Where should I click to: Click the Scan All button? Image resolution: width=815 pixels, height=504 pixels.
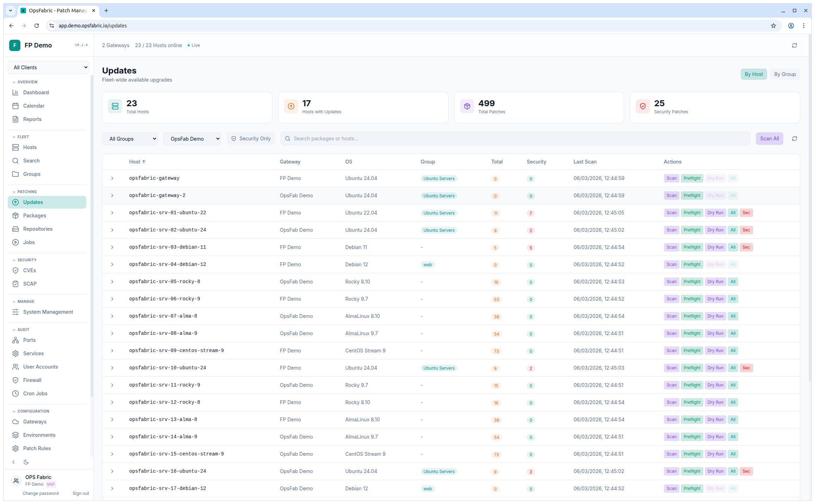(769, 138)
